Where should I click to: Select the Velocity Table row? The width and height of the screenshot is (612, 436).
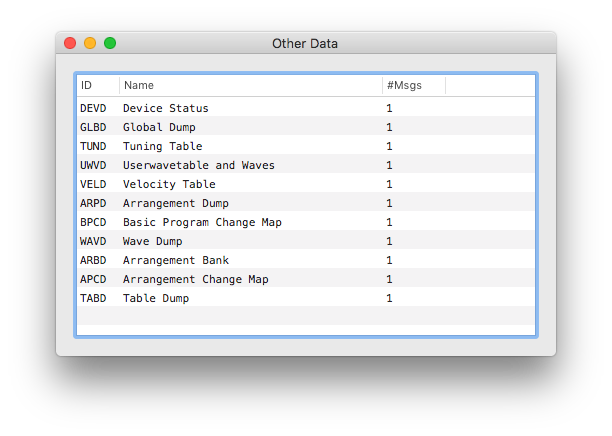(169, 184)
